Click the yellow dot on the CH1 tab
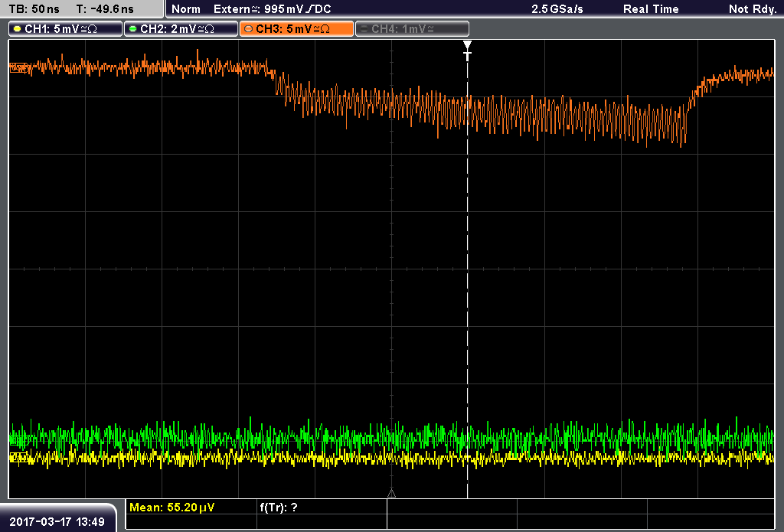 pyautogui.click(x=18, y=29)
